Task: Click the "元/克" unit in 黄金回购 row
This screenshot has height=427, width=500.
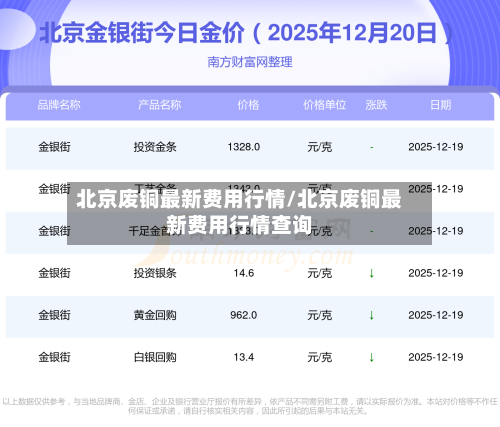Action: click(x=320, y=315)
